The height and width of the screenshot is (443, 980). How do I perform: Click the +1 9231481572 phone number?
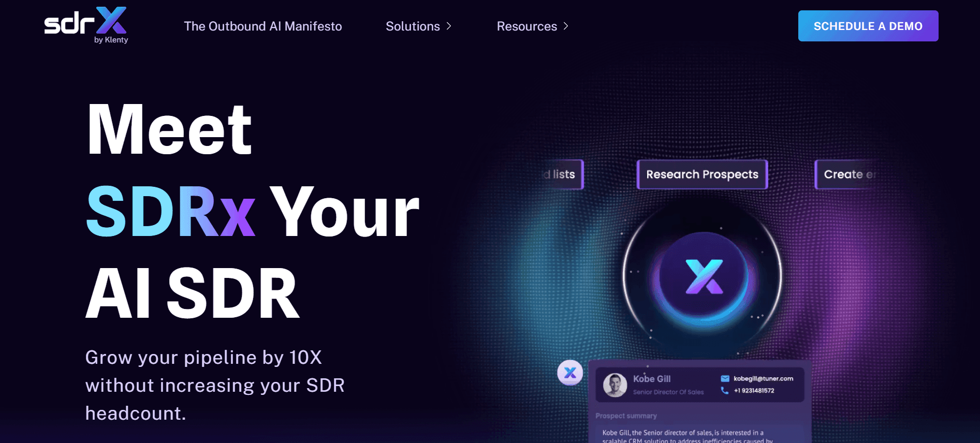pos(754,391)
